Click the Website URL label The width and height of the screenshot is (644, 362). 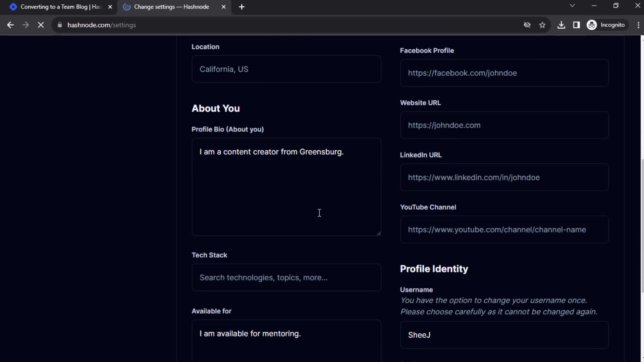(420, 103)
